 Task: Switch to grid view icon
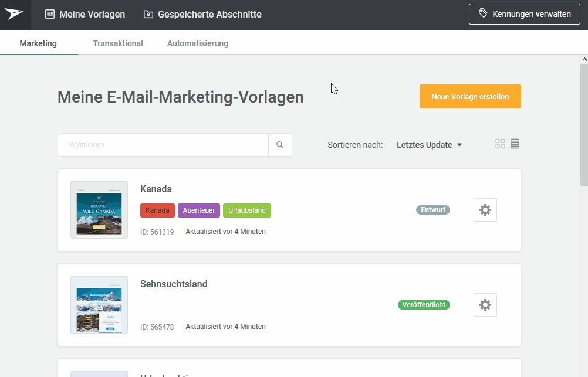click(x=500, y=144)
